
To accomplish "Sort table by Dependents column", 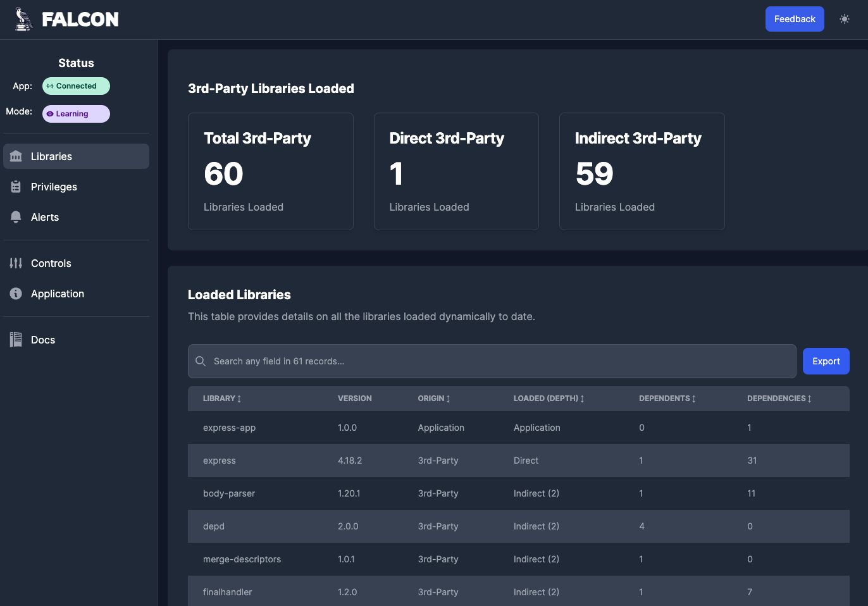I will [667, 399].
